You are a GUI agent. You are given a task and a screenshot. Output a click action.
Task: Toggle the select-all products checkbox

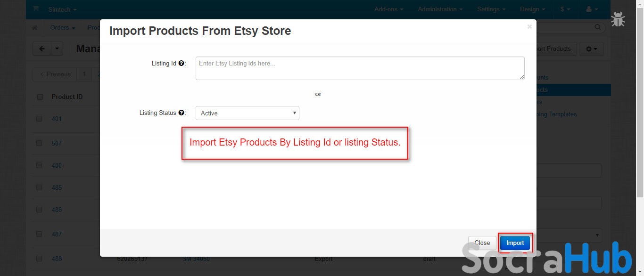(x=40, y=97)
